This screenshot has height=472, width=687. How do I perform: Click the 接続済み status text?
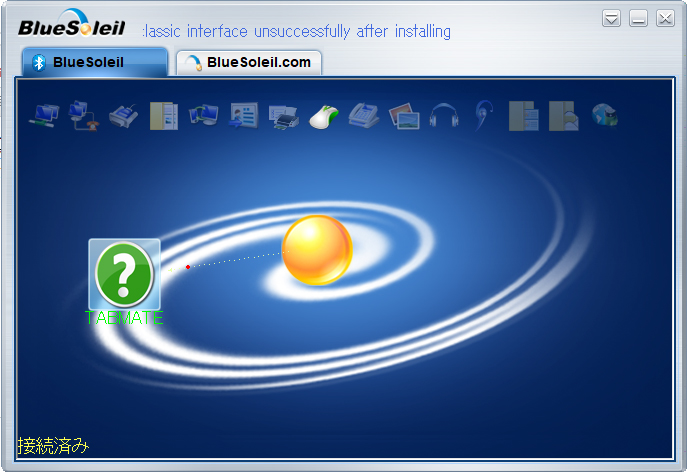[x=53, y=446]
